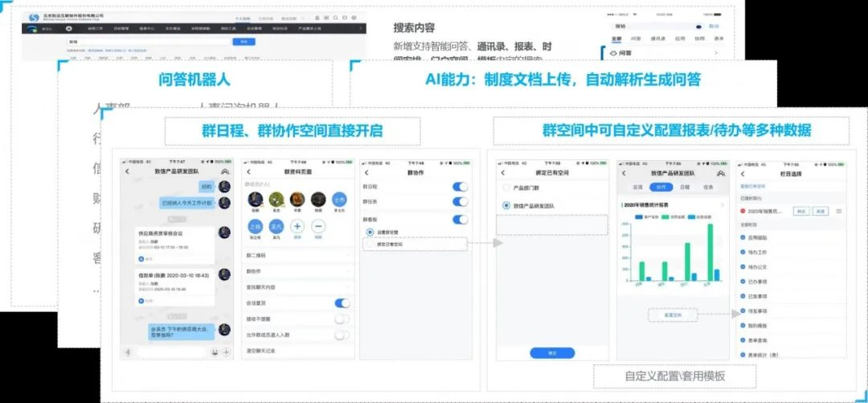Tap the back arrow in 群资料页面 screen
Screen dimensions: 868x403
point(248,172)
